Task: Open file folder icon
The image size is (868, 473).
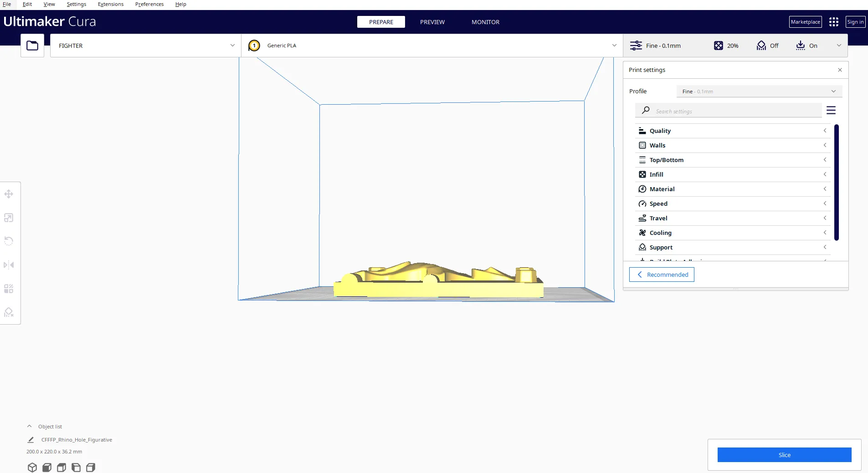Action: (32, 46)
